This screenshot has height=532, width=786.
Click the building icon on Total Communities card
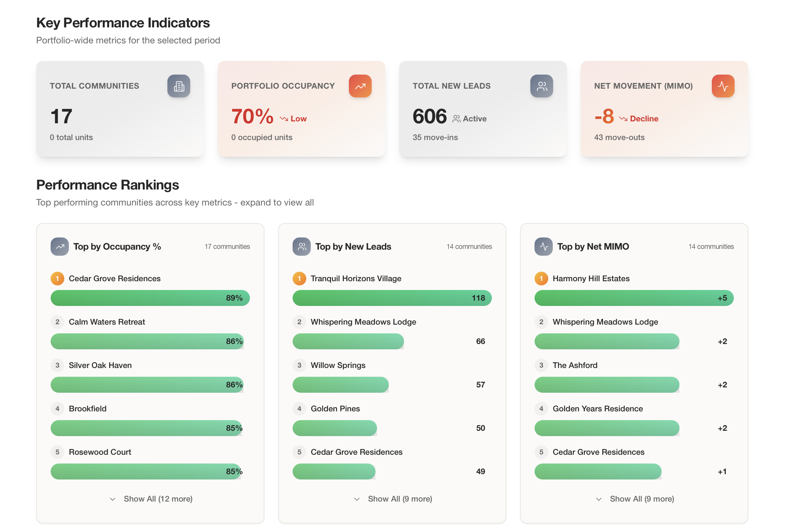point(179,86)
